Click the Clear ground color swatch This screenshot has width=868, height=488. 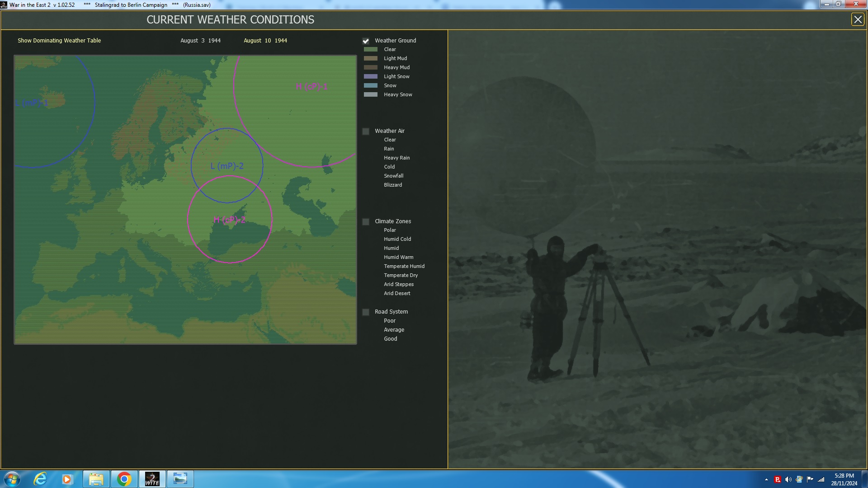371,49
